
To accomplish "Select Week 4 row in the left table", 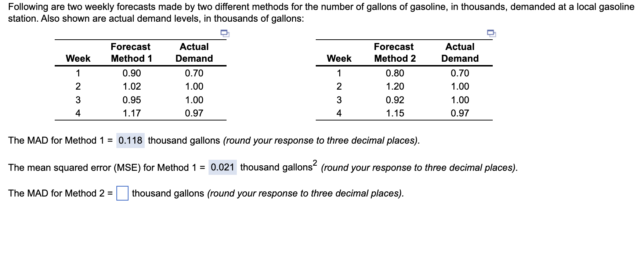I will coord(78,113).
